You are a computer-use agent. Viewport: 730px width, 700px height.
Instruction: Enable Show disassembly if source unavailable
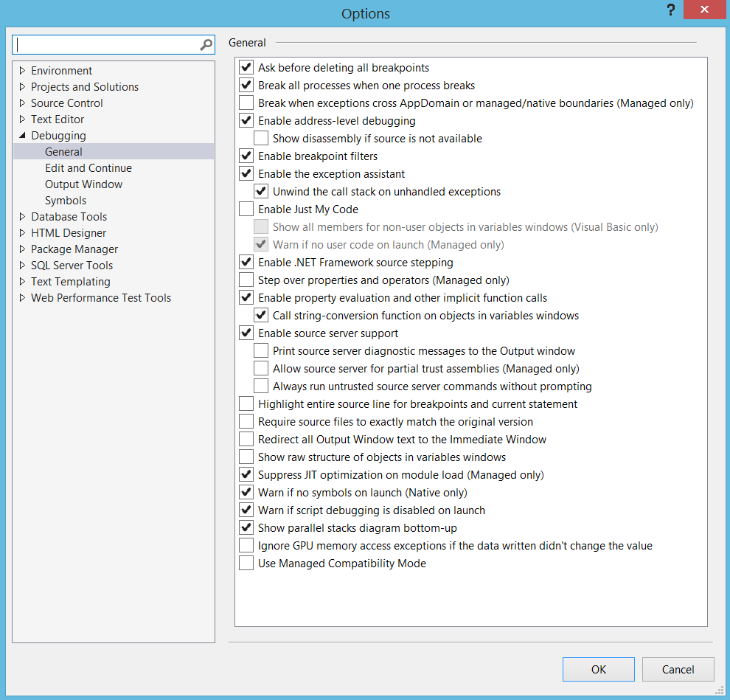pyautogui.click(x=261, y=139)
